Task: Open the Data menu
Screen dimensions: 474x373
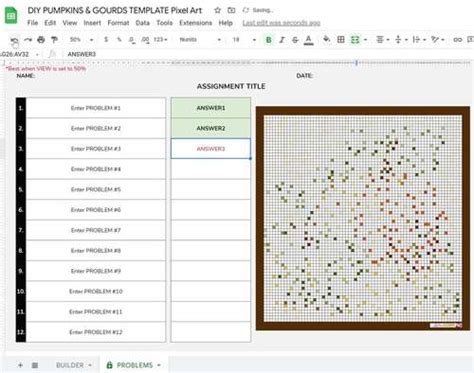Action: click(x=142, y=23)
